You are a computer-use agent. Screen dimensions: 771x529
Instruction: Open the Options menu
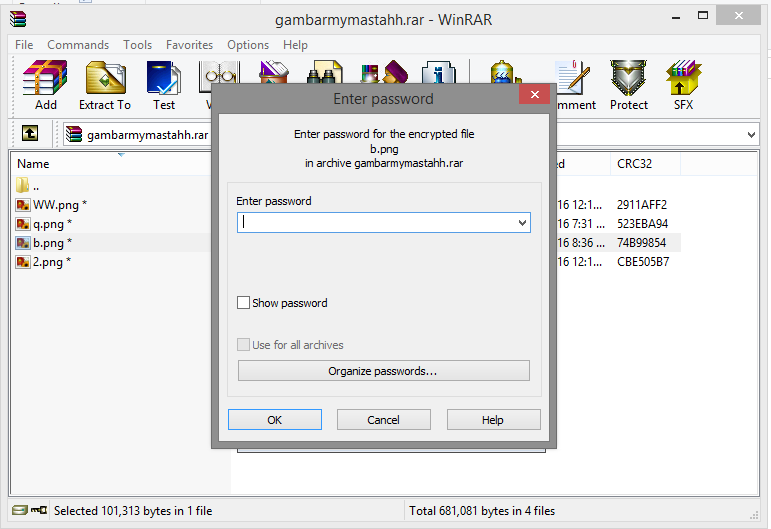point(248,45)
